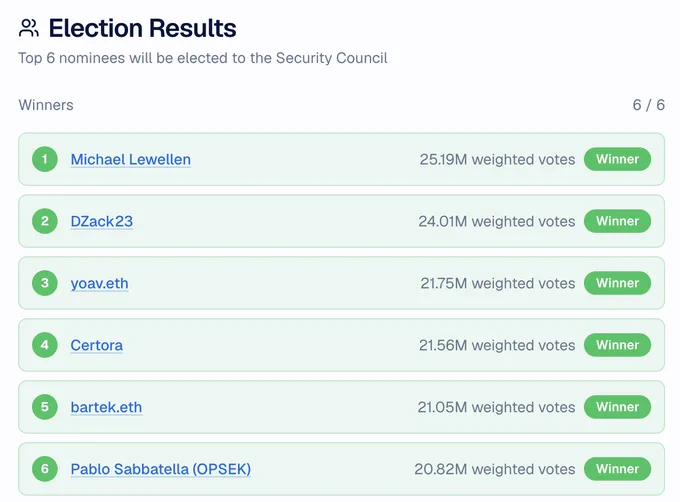Open Pablo Sabbatella (OPSEK) link

tap(161, 469)
